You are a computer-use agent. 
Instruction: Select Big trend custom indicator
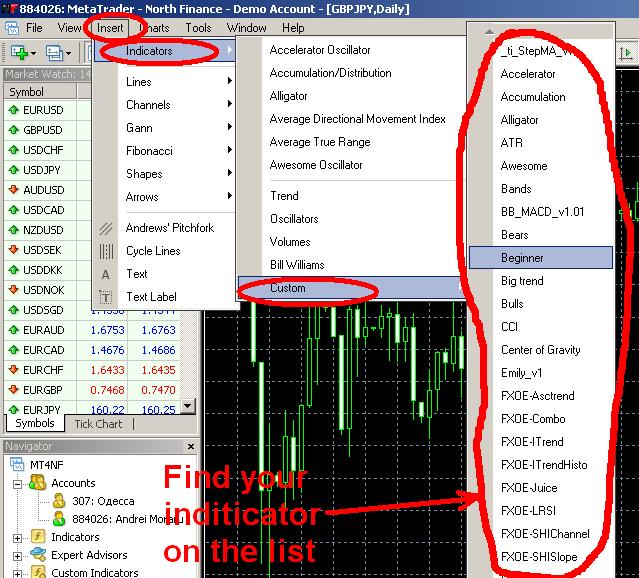pyautogui.click(x=522, y=281)
